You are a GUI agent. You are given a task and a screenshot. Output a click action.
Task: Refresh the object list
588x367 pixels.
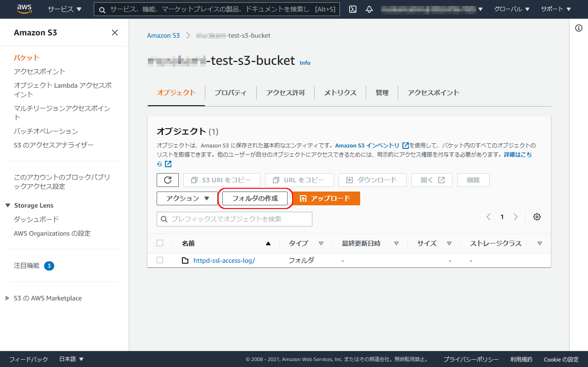tap(167, 180)
